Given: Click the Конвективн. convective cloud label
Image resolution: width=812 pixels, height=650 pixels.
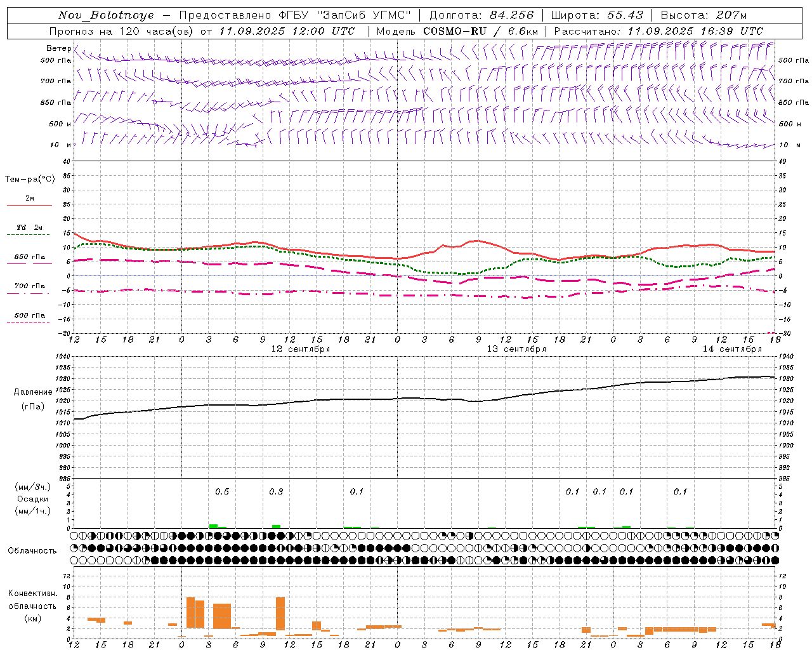Looking at the screenshot, I should click(x=32, y=594).
